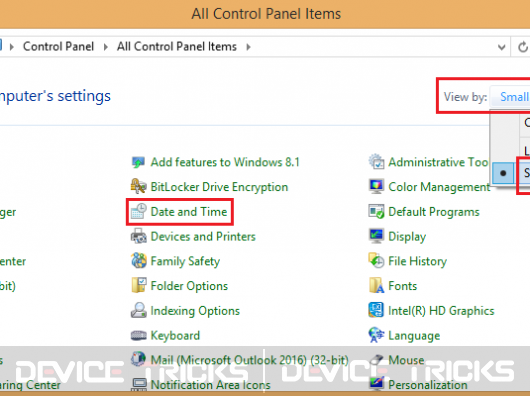Open Color Management link
This screenshot has width=530, height=396.
pos(439,187)
